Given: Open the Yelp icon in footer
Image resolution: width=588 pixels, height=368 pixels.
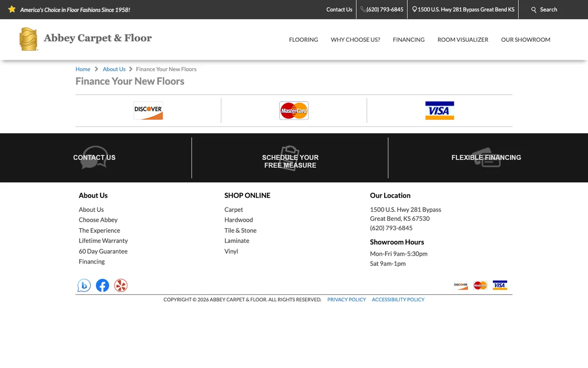Looking at the screenshot, I should [121, 285].
